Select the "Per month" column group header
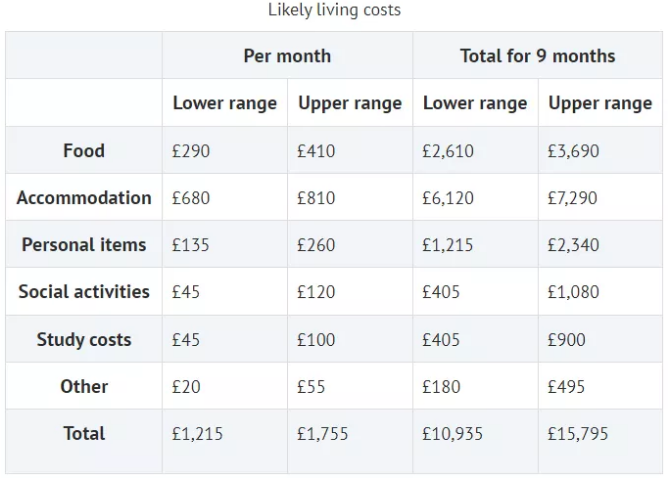 pyautogui.click(x=287, y=56)
